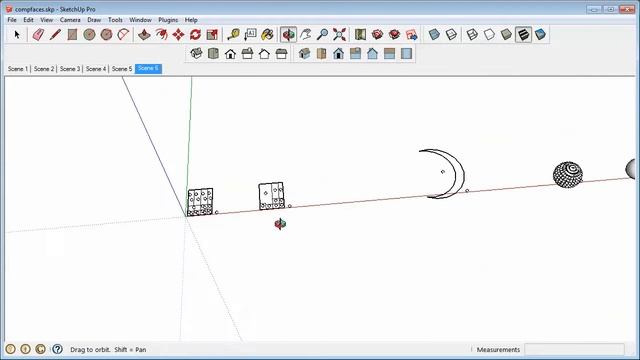Activate the Paint Bucket tool

tap(267, 35)
